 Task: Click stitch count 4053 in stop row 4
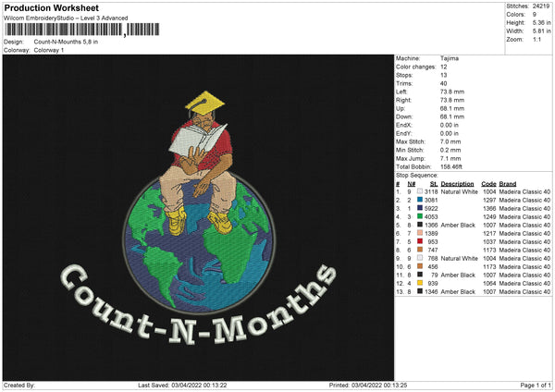(431, 217)
